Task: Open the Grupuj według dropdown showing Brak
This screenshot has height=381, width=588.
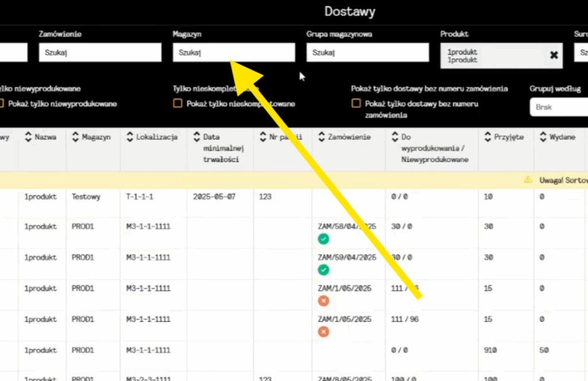Action: [x=557, y=107]
